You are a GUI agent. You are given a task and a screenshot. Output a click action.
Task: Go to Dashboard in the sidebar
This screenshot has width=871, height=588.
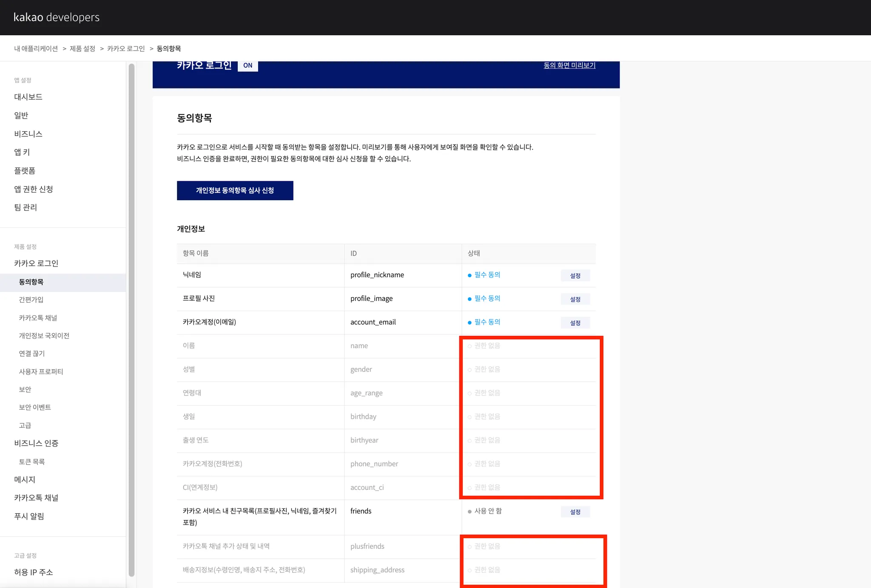28,97
